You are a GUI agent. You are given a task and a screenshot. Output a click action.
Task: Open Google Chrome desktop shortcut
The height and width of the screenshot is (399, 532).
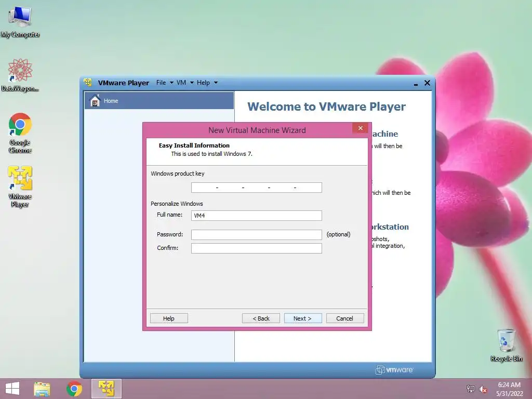pos(20,133)
